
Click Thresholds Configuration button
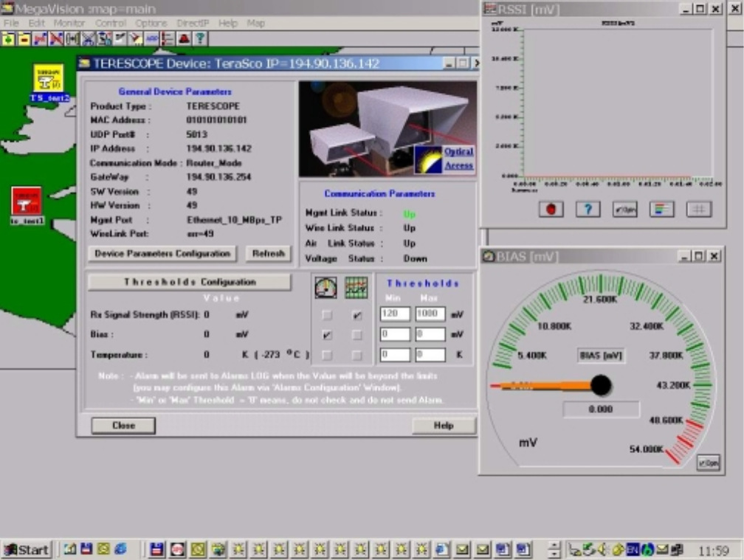pyautogui.click(x=190, y=282)
